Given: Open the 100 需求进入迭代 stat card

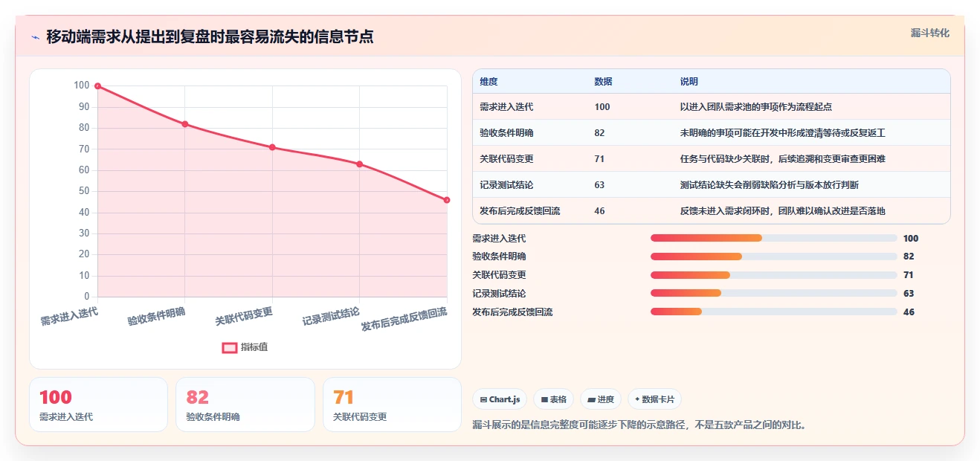Looking at the screenshot, I should [x=98, y=404].
